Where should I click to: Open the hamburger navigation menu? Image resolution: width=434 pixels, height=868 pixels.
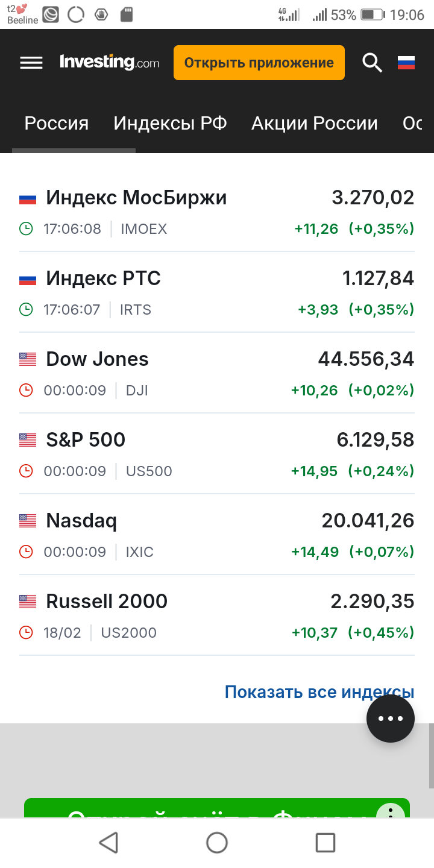(31, 63)
